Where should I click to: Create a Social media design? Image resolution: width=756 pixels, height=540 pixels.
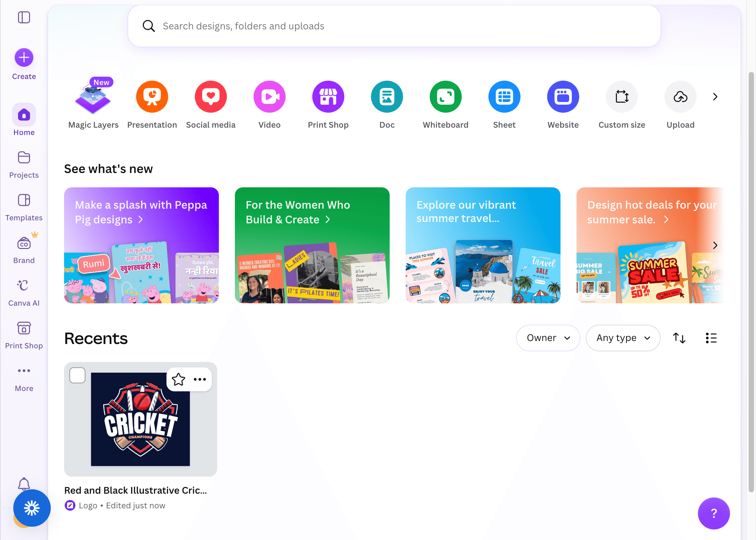pyautogui.click(x=211, y=105)
